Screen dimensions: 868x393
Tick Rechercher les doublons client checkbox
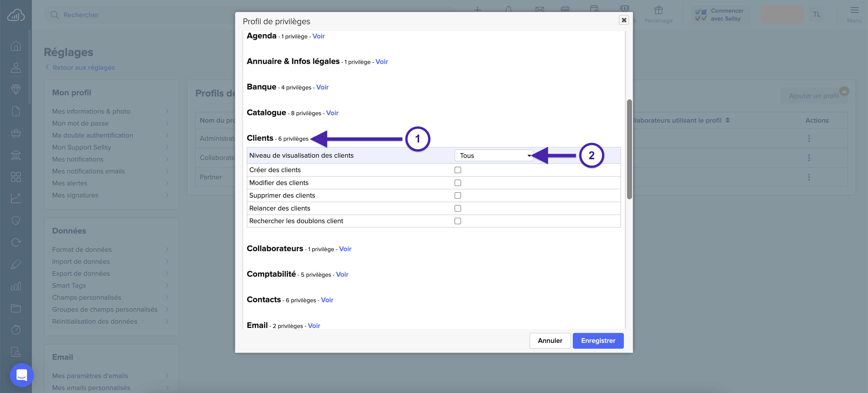tap(458, 221)
